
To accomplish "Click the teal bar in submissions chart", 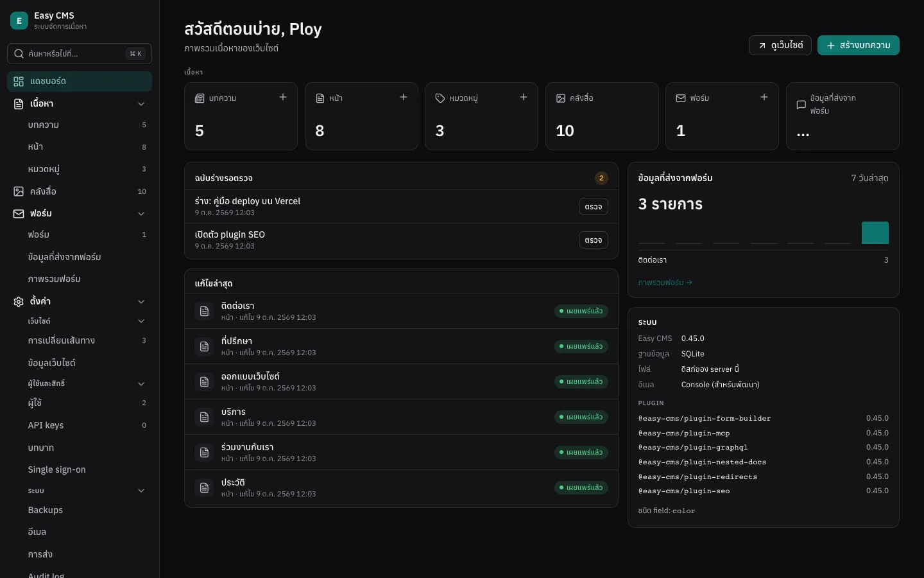I will pos(875,232).
